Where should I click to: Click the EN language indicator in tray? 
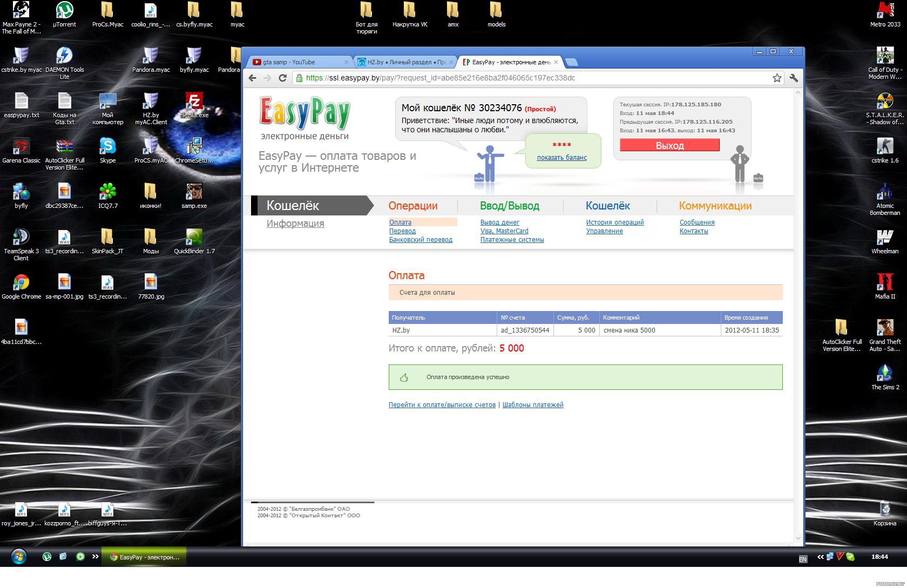point(803,559)
